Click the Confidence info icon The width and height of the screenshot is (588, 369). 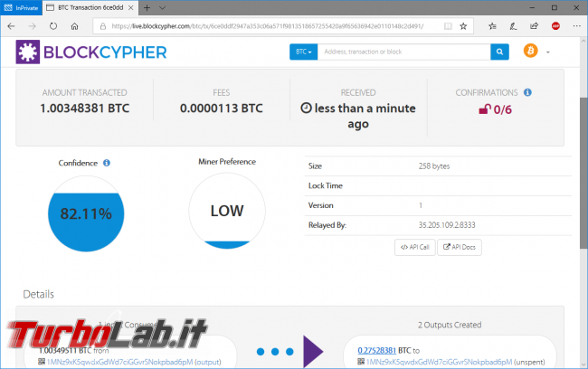point(107,163)
